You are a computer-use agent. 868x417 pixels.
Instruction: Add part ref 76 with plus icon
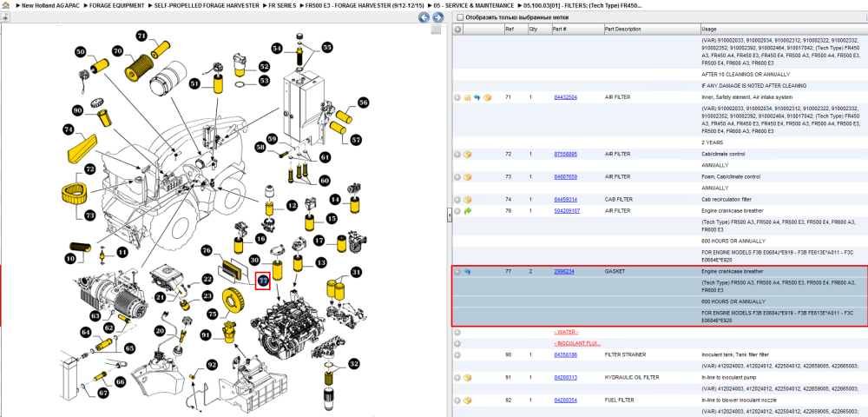click(x=457, y=211)
